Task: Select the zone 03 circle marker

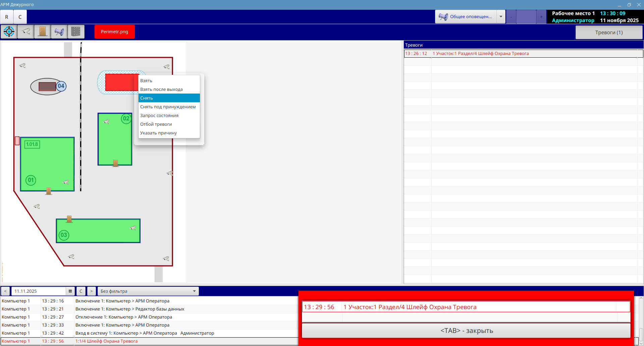Action: 64,235
